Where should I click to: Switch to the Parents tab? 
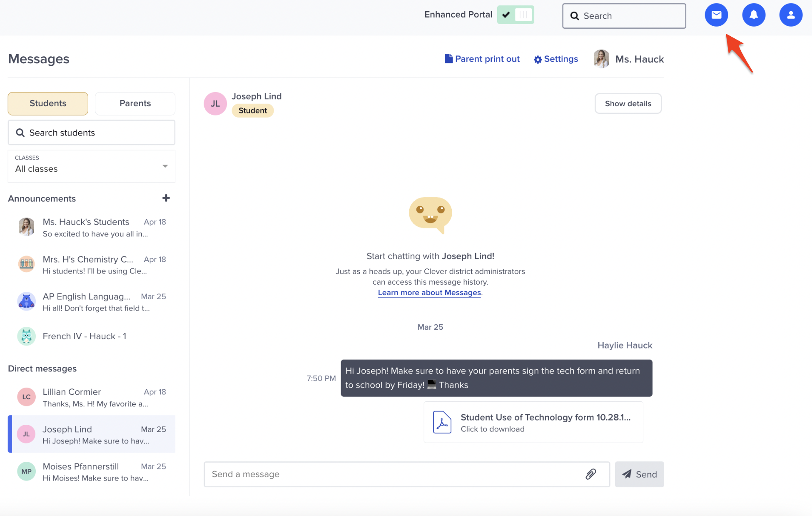(135, 103)
